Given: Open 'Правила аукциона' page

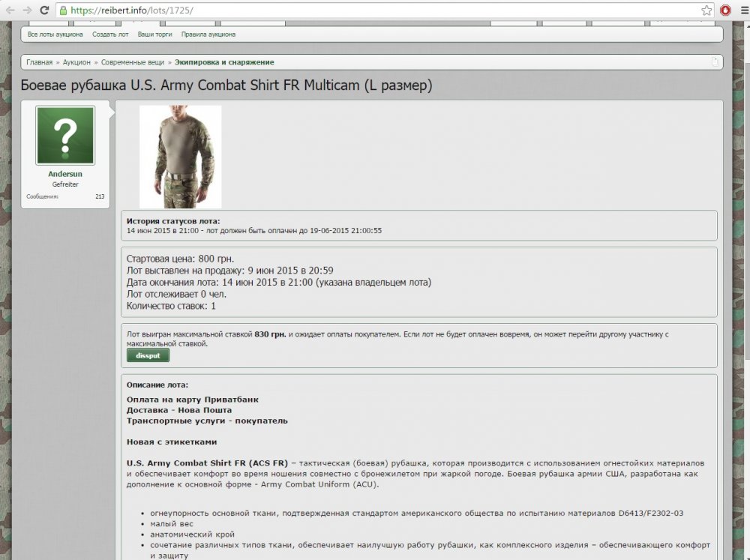Looking at the screenshot, I should coord(208,34).
